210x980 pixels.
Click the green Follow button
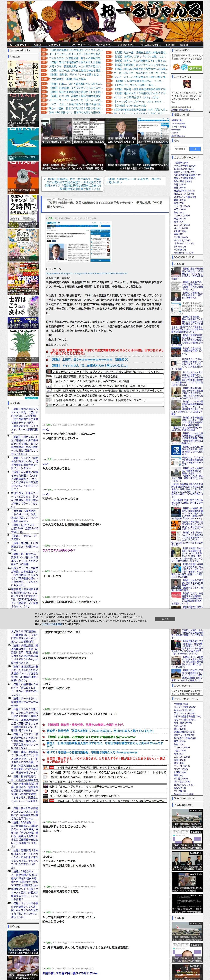click(x=195, y=68)
